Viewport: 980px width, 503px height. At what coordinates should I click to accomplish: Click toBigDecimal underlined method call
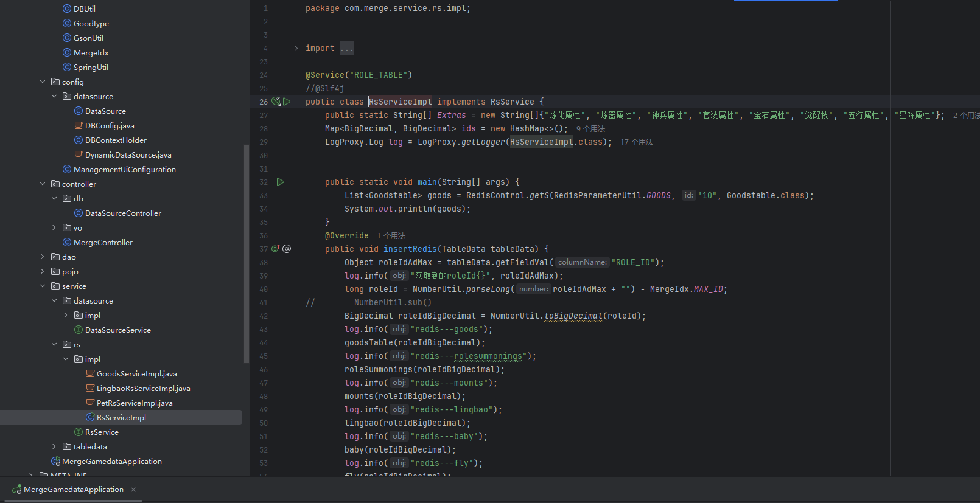coord(573,316)
